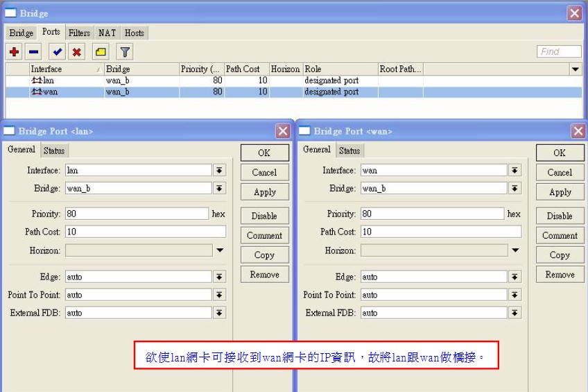This screenshot has height=392, width=588.
Task: Open Point To Point dropdown in wan dialog
Action: pos(515,295)
